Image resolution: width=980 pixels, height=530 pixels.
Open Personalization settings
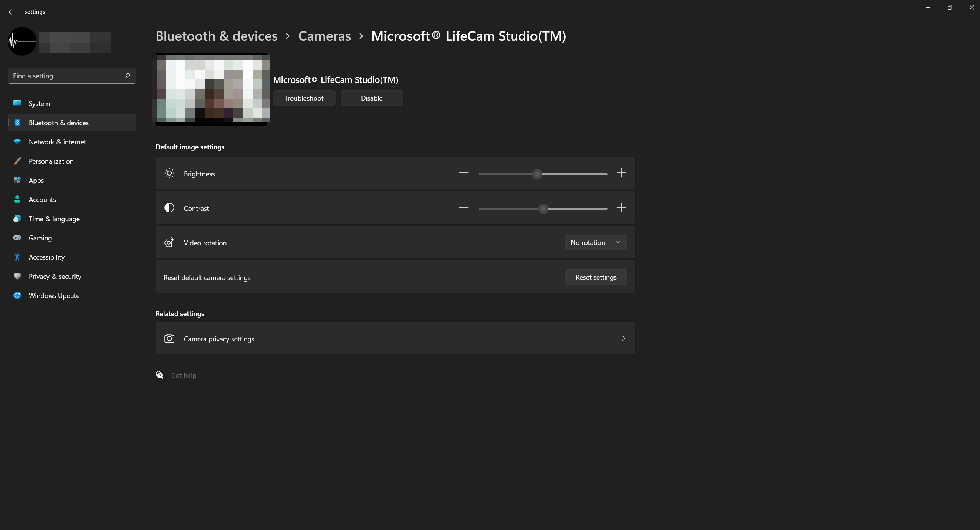(72, 161)
